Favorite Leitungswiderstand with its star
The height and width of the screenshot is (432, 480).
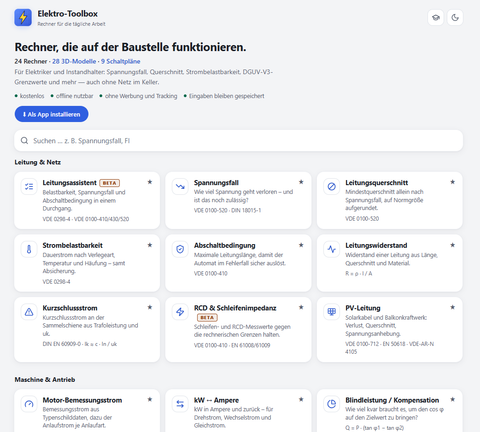(x=452, y=245)
